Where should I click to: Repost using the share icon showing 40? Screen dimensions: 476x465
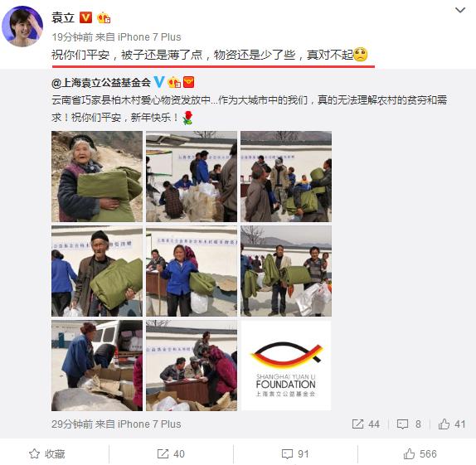coord(171,453)
